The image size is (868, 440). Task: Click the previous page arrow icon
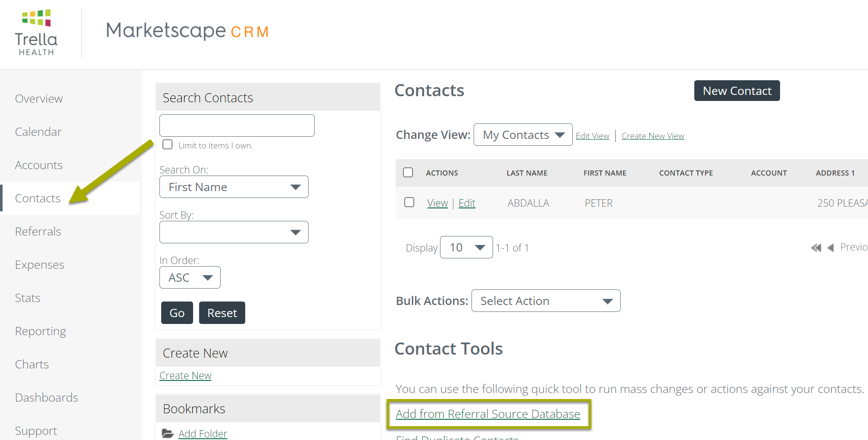pyautogui.click(x=831, y=248)
